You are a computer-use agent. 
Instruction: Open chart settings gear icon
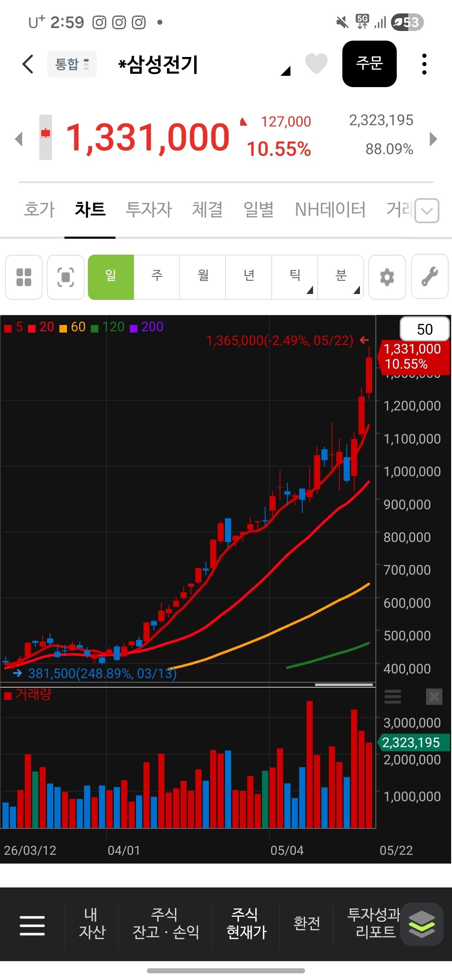click(x=387, y=277)
